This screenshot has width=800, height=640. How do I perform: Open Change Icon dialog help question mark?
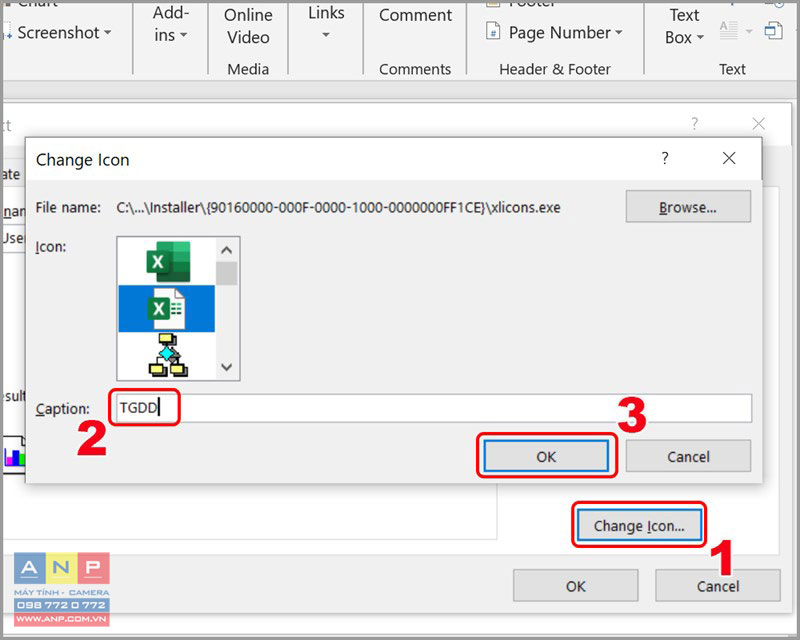pyautogui.click(x=665, y=158)
